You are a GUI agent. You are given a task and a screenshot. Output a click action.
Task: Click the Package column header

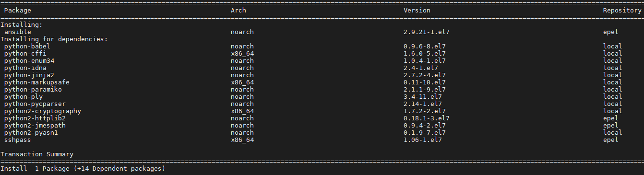point(18,11)
